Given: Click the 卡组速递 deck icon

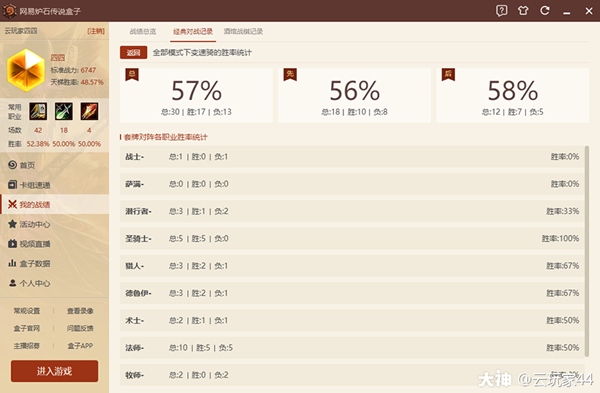Looking at the screenshot, I should tap(12, 185).
